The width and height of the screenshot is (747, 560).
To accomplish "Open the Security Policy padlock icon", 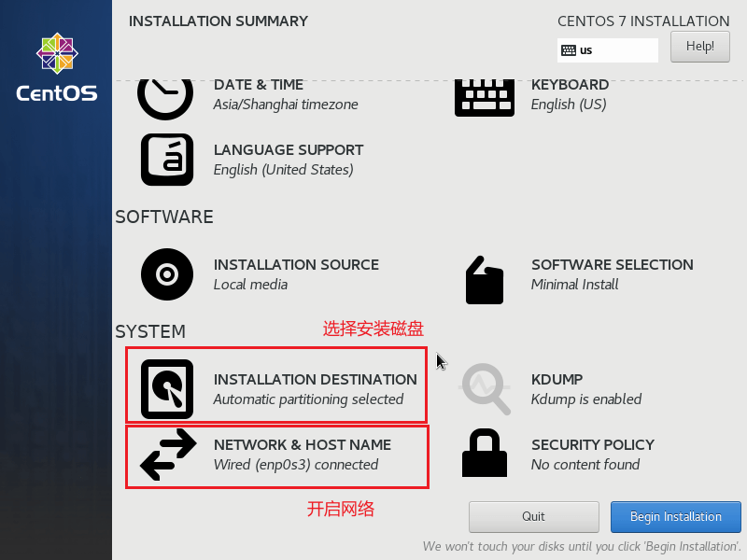I will pos(485,453).
